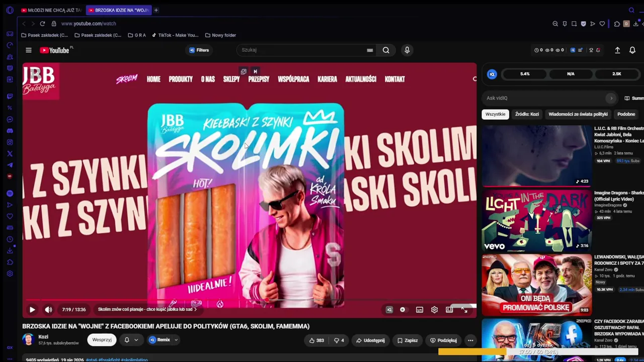Screen dimensions: 644x362
Task: Open the TikTok - Make You bookmark
Action: (175, 35)
